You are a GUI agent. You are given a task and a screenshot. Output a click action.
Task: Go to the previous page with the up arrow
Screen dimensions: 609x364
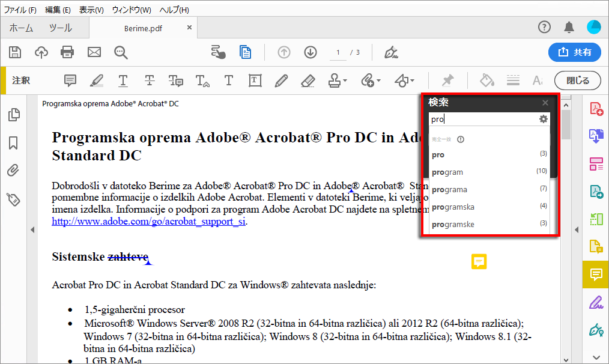284,52
